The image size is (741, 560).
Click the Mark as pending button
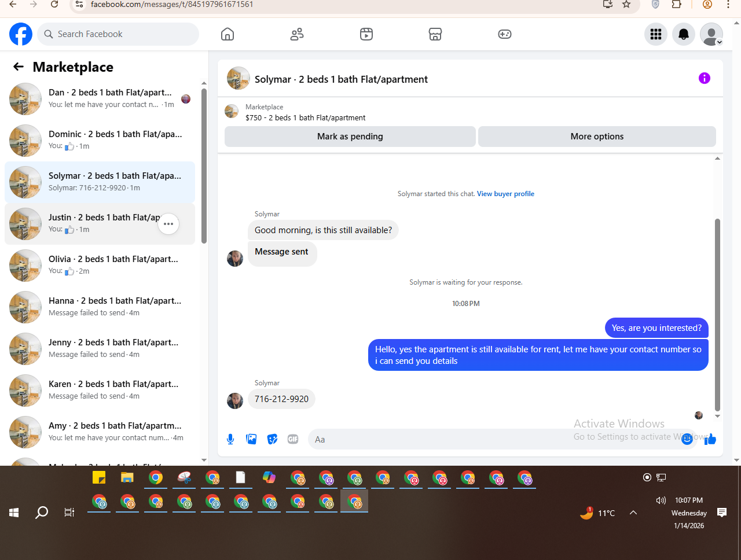[350, 137]
